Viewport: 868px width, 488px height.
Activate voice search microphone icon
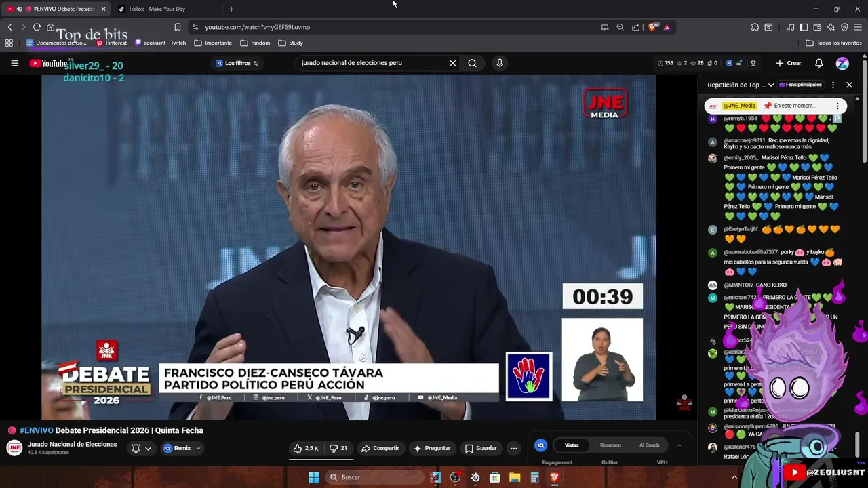click(500, 63)
